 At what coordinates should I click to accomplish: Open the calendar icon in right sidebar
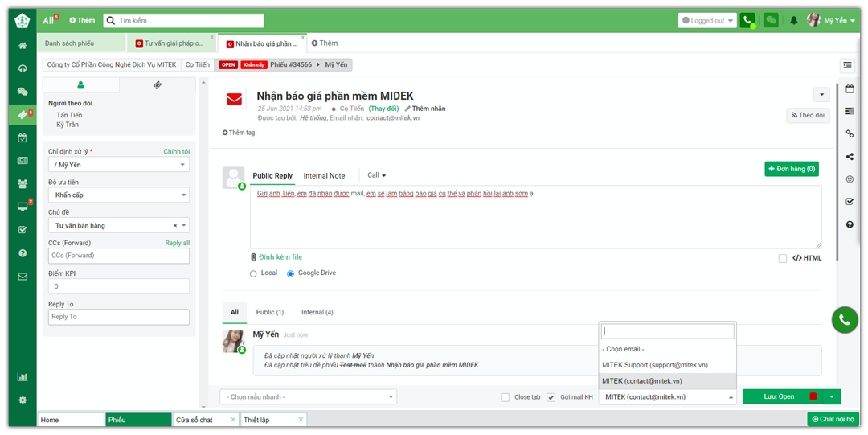tap(850, 89)
